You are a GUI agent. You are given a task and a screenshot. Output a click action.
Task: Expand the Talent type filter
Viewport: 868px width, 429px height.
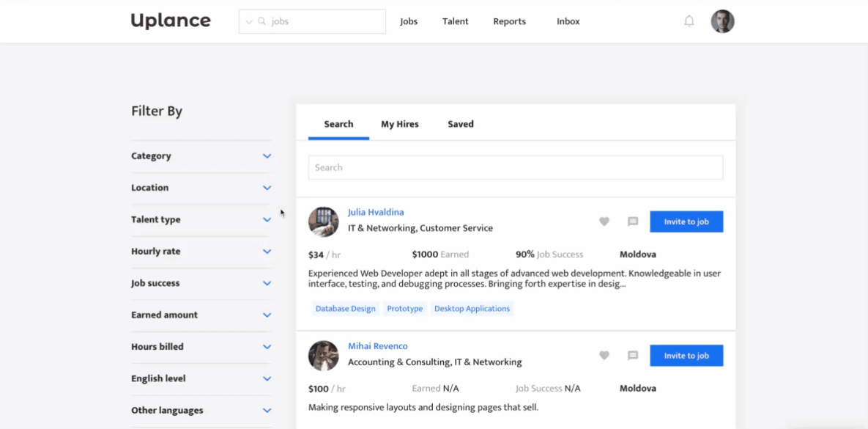point(267,220)
